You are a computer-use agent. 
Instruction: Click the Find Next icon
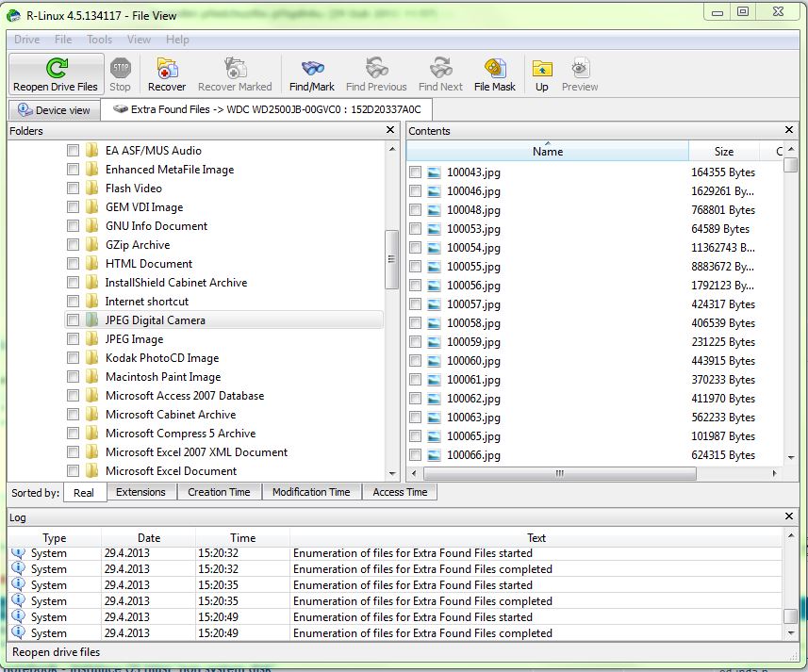(441, 68)
